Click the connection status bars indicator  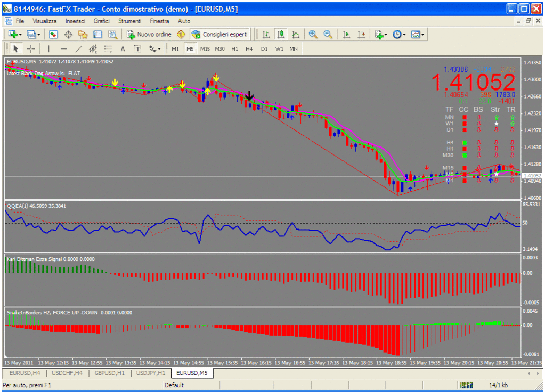point(466,385)
